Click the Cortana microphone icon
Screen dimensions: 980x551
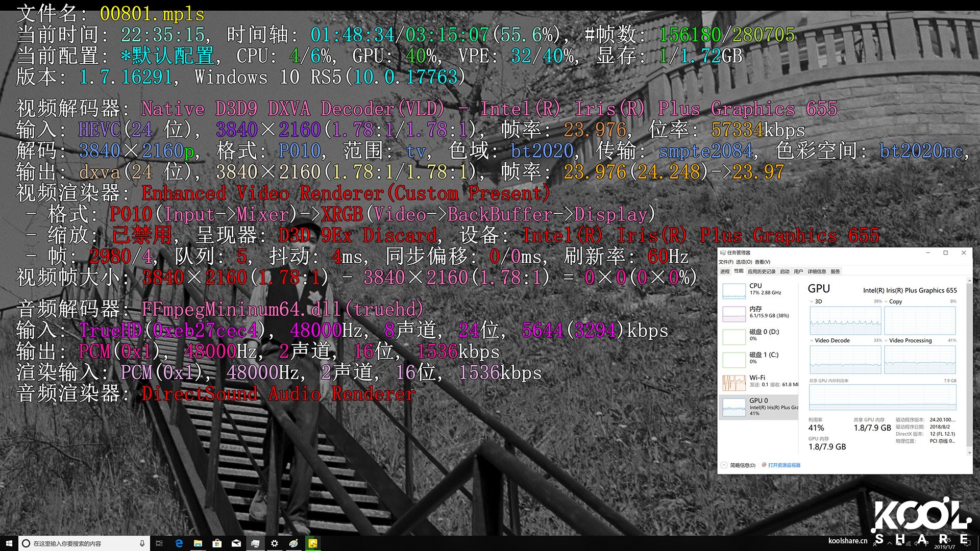coord(142,543)
